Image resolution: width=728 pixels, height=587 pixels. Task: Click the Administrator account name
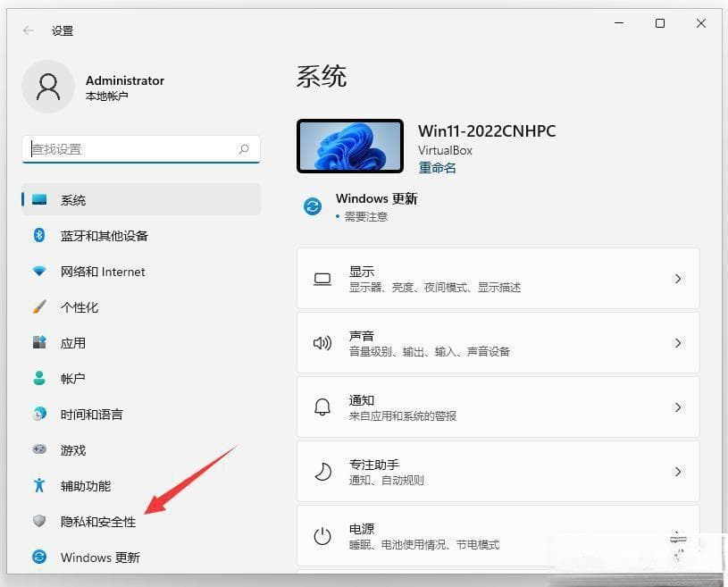point(125,80)
